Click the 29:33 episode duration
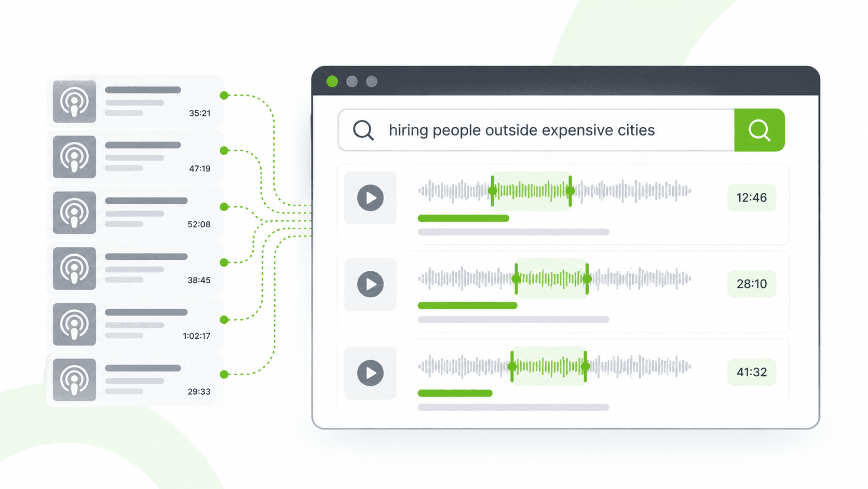 click(x=199, y=392)
